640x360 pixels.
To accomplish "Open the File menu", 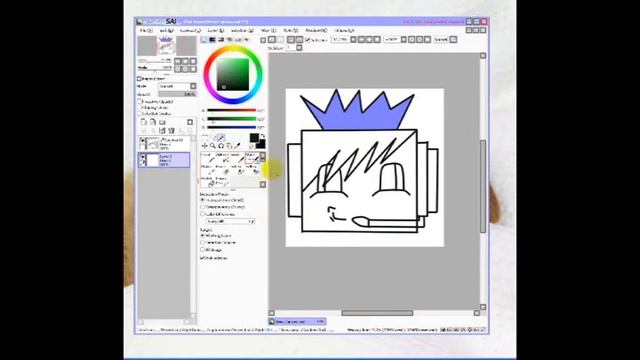I will coord(146,31).
